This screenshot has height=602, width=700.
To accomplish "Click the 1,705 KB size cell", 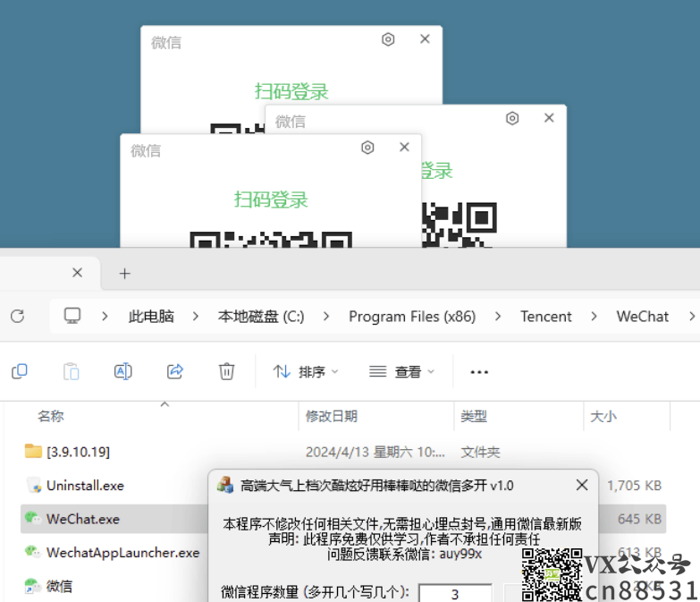I will pyautogui.click(x=635, y=486).
